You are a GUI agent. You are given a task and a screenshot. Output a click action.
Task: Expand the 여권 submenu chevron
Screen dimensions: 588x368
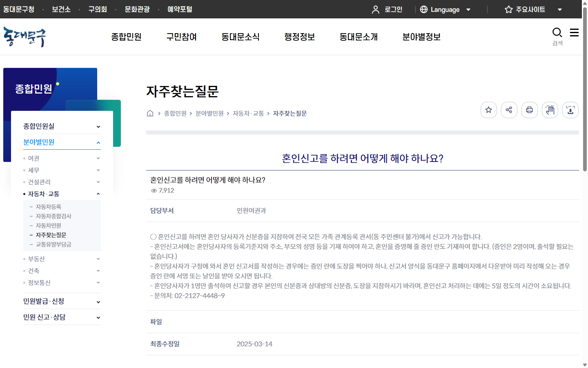click(98, 158)
